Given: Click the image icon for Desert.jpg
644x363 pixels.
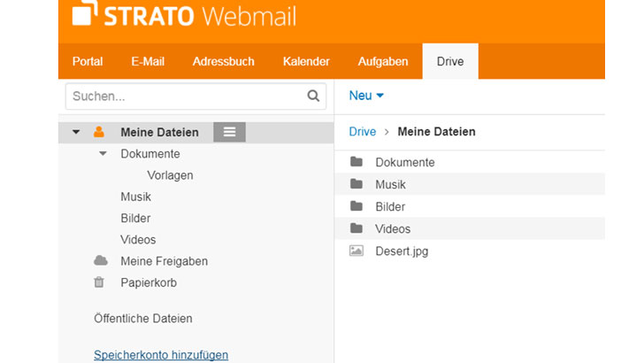Looking at the screenshot, I should 356,251.
